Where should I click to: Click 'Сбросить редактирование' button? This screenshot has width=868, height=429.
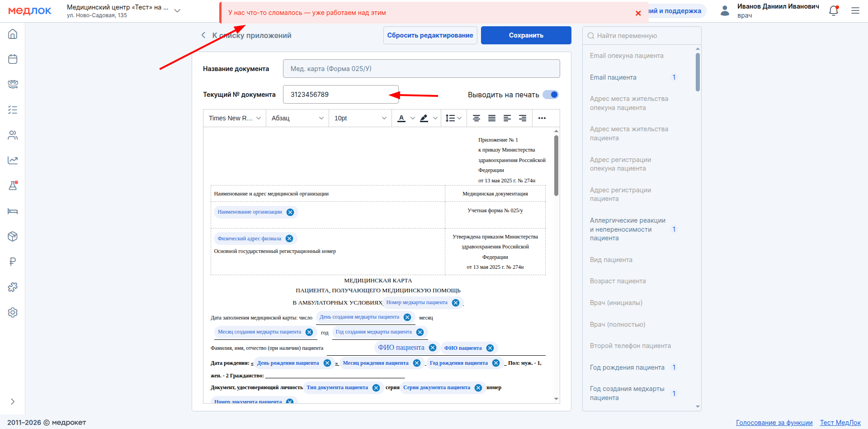pos(430,35)
